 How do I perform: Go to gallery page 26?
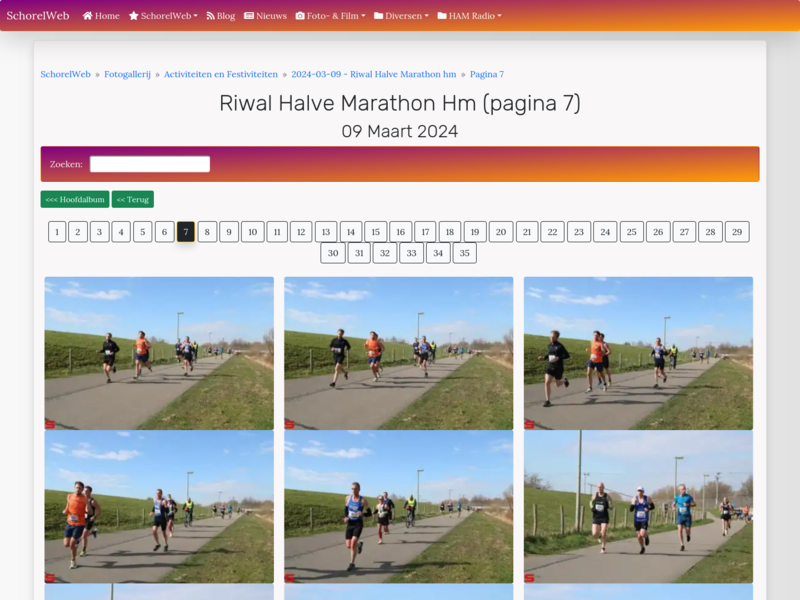coord(658,232)
